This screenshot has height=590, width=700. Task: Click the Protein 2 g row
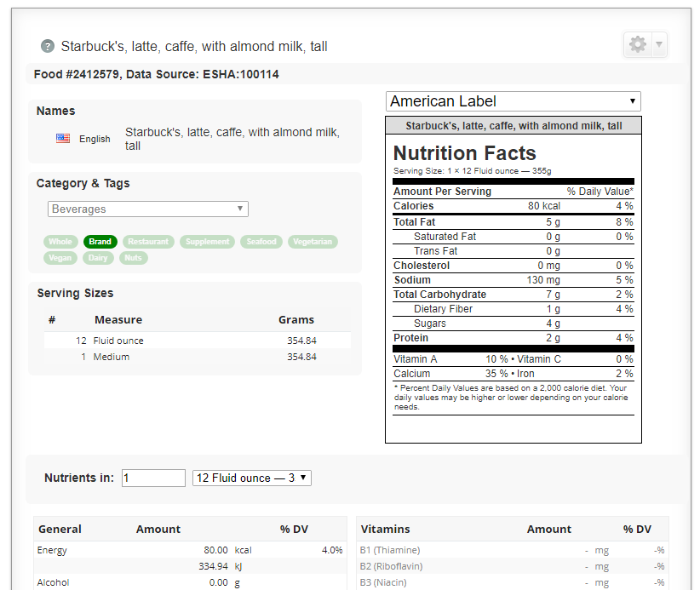[x=513, y=338]
